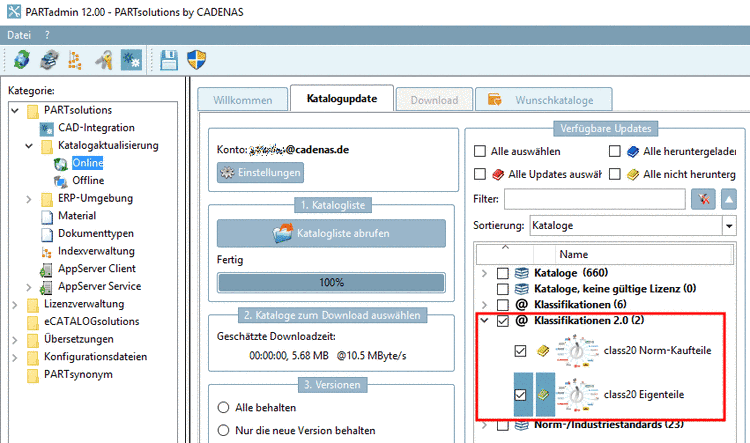Switch to the Willkommen tab
750x443 pixels.
click(x=243, y=100)
